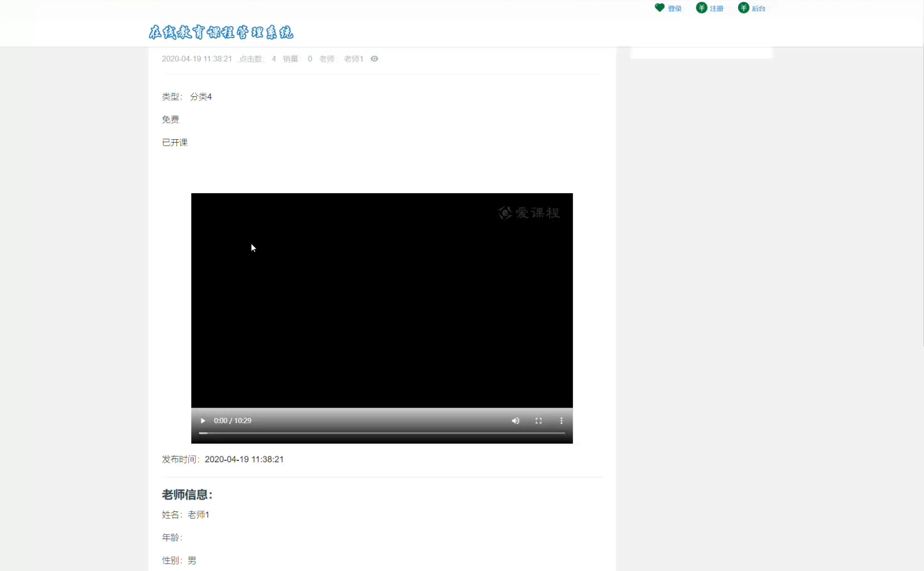
Task: Mute the video volume
Action: pyautogui.click(x=515, y=421)
